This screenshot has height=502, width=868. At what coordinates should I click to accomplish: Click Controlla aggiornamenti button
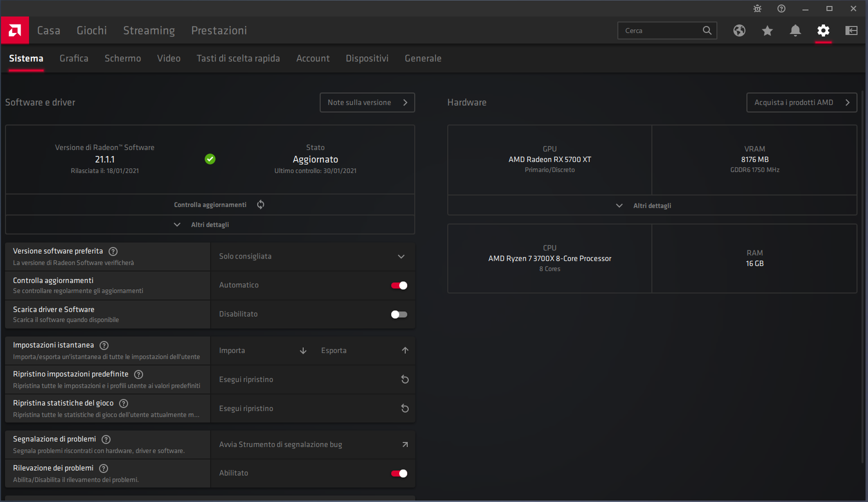point(210,204)
